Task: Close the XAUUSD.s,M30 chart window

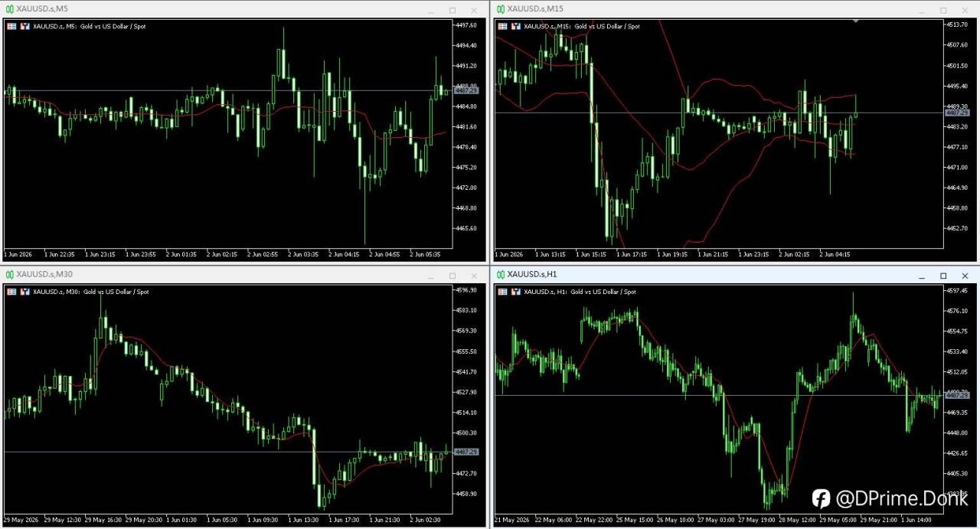Action: tap(474, 275)
